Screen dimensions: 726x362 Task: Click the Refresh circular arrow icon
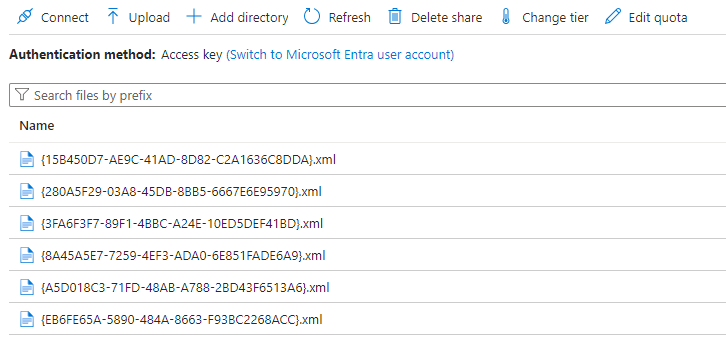(x=312, y=17)
